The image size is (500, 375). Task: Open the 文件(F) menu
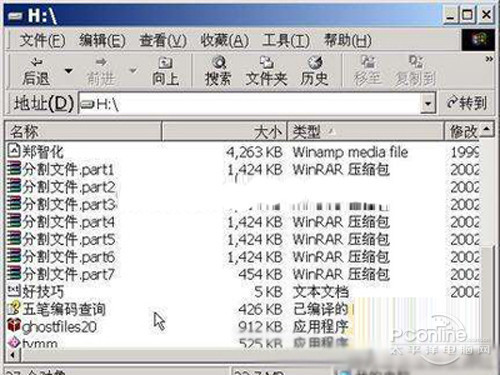(x=42, y=41)
